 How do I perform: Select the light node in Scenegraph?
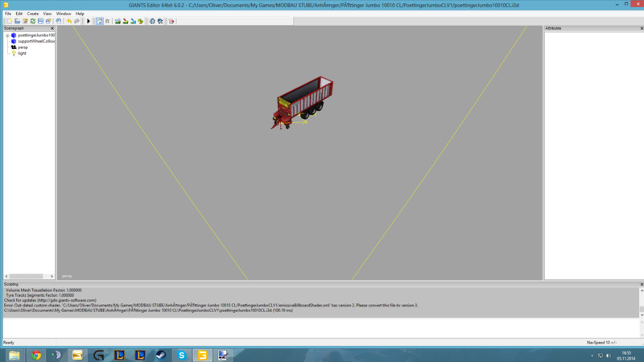(22, 53)
